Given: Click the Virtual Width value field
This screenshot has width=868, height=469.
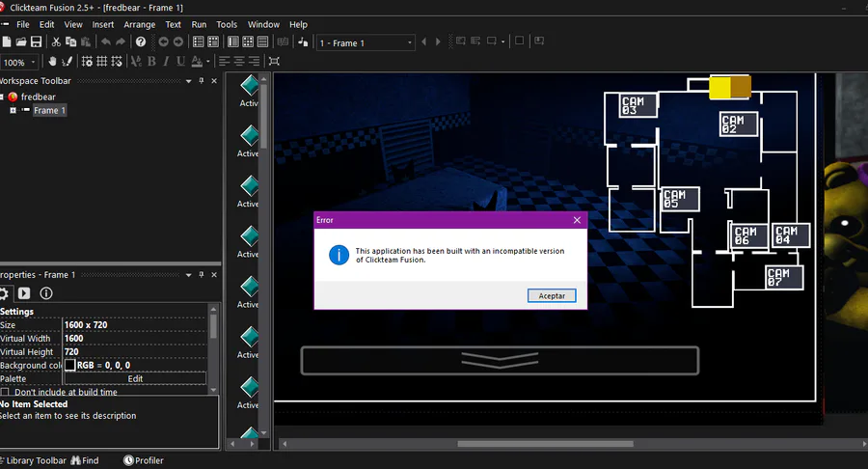Looking at the screenshot, I should click(135, 339).
